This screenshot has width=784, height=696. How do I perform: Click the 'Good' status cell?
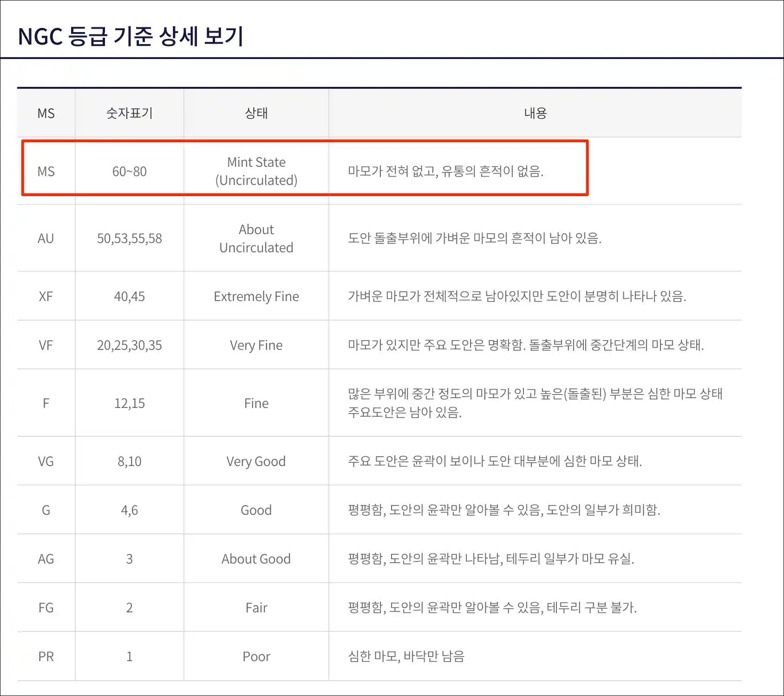click(x=256, y=510)
